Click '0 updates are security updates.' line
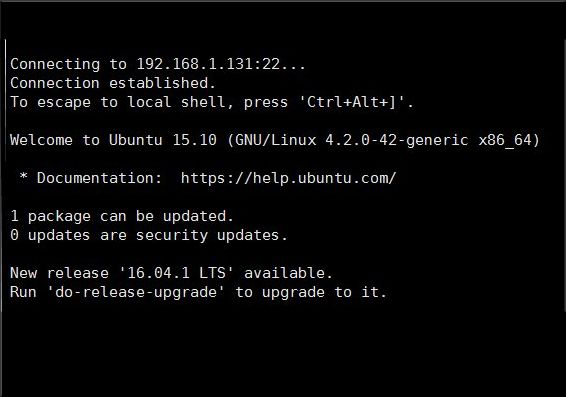 [x=149, y=235]
